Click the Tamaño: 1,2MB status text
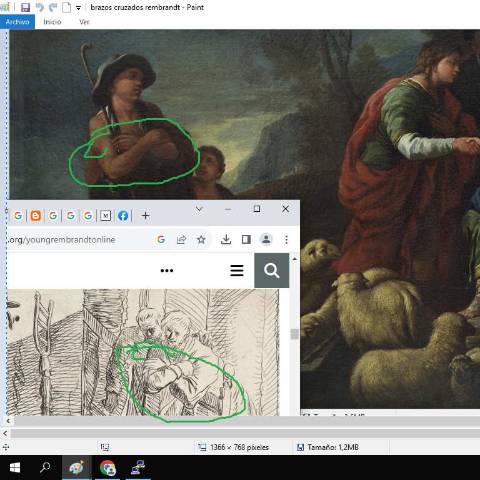480x480 pixels. pyautogui.click(x=333, y=447)
